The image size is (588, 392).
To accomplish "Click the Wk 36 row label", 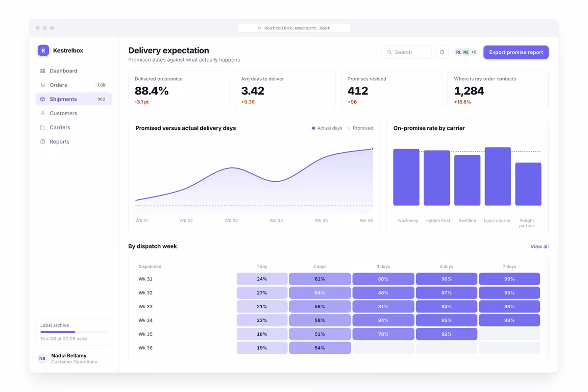I will pos(146,348).
